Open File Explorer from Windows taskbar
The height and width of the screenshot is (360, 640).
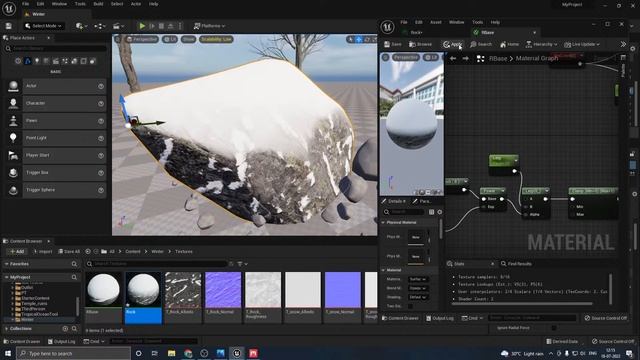(171, 353)
